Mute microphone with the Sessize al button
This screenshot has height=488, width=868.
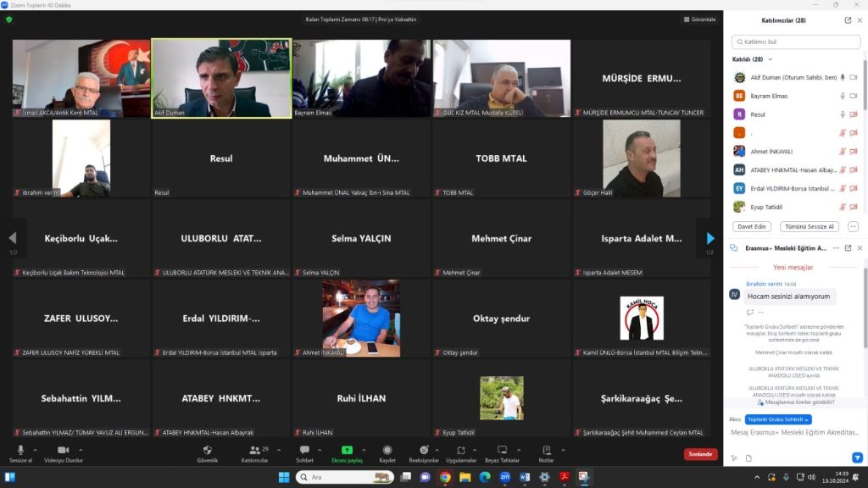point(20,454)
